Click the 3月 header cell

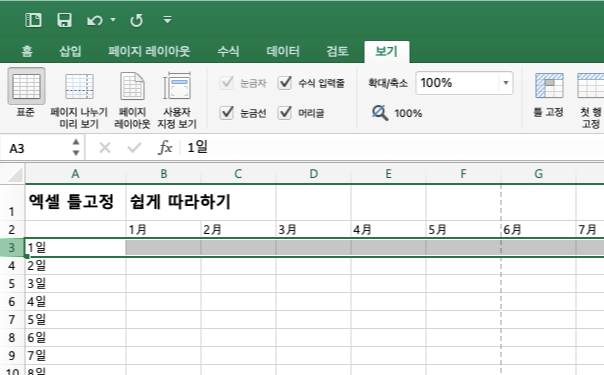tap(314, 230)
